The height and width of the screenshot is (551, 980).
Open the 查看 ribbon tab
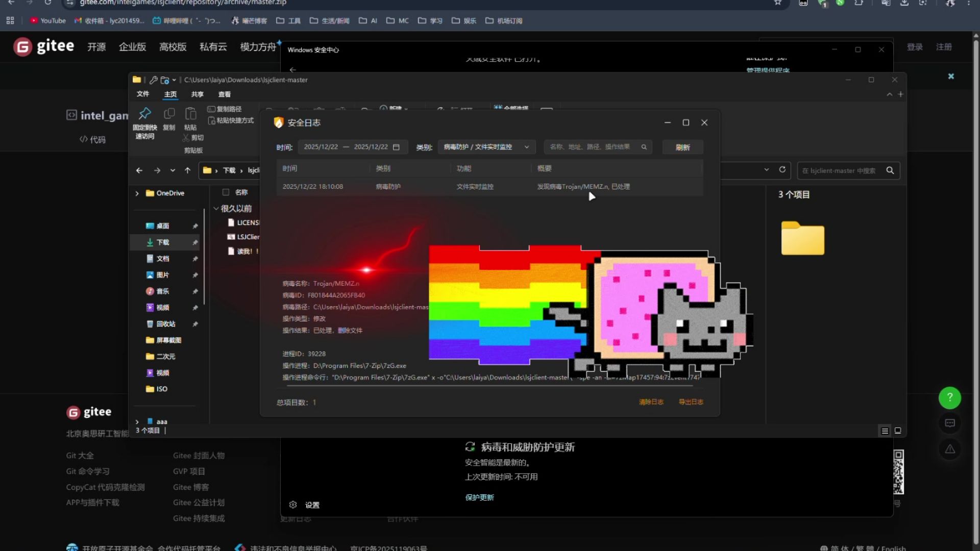pos(224,94)
